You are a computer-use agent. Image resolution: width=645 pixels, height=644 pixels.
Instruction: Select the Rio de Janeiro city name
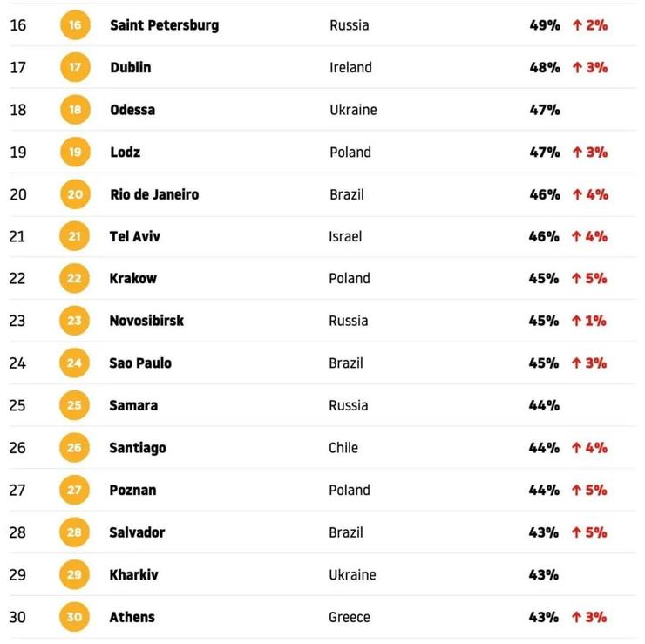(154, 194)
